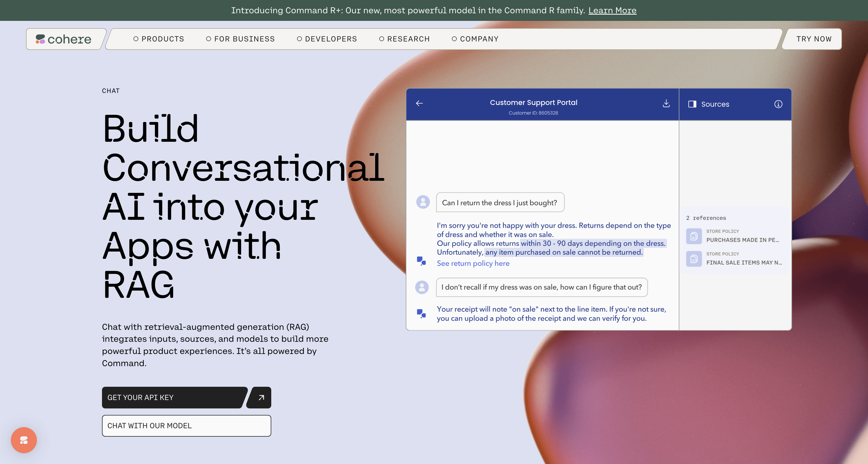The width and height of the screenshot is (868, 464).
Task: Click Get Your API Key button
Action: (x=174, y=397)
